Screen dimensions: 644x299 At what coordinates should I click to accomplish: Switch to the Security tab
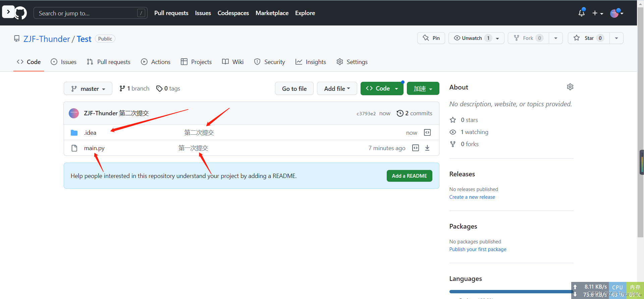click(x=270, y=62)
